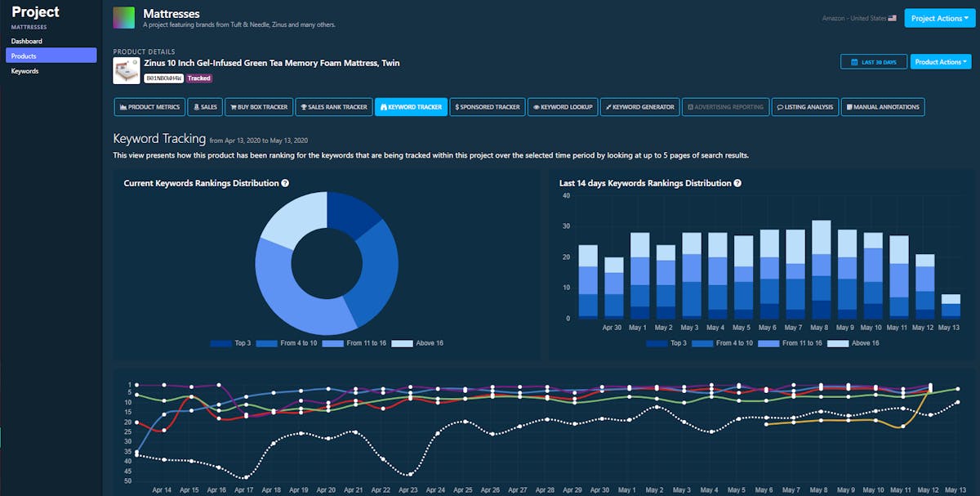
Task: Select the Keyword Tracker tab
Action: pyautogui.click(x=411, y=107)
